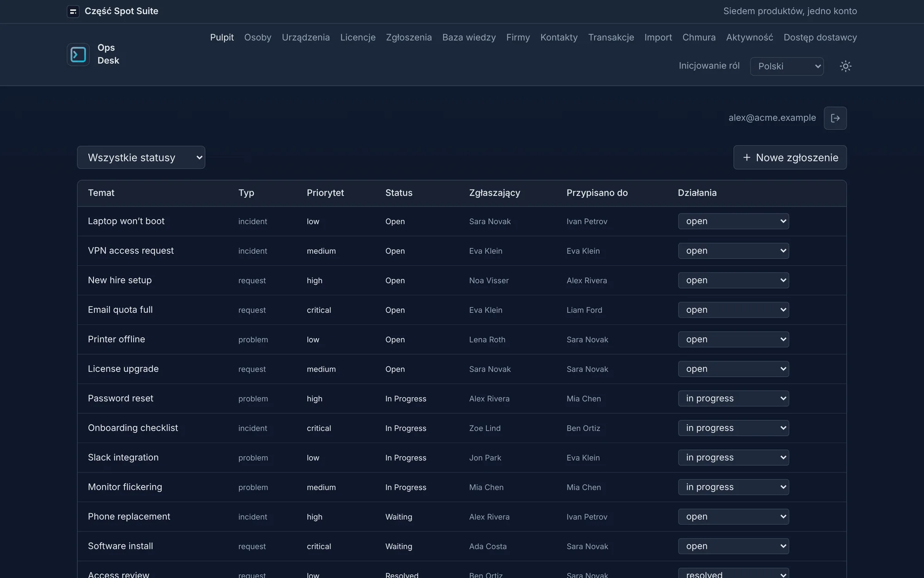Open the Email quota full ticket
This screenshot has height=578, width=924.
(x=120, y=310)
